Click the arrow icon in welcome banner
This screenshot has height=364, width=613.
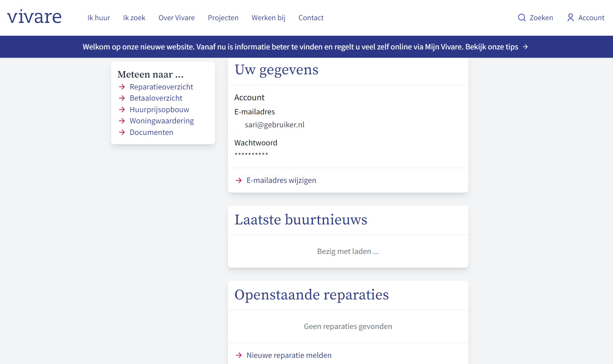pos(525,47)
